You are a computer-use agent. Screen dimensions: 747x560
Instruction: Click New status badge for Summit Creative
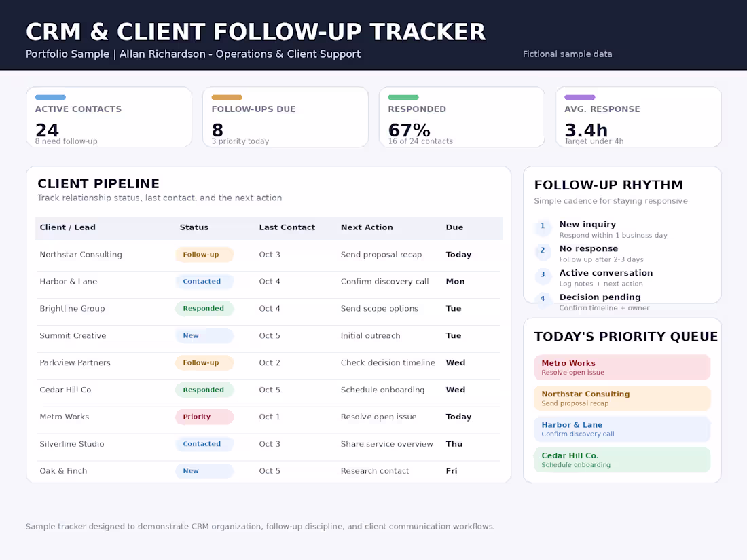pos(204,336)
